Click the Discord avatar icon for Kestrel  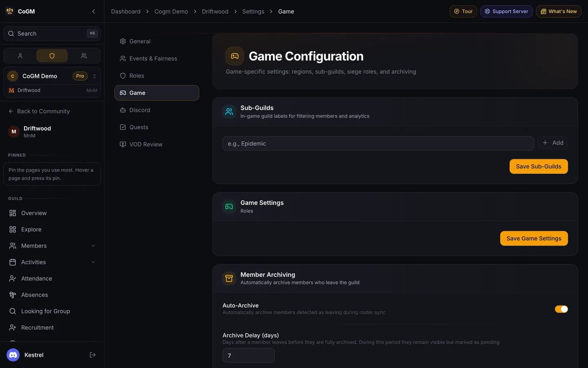13,355
